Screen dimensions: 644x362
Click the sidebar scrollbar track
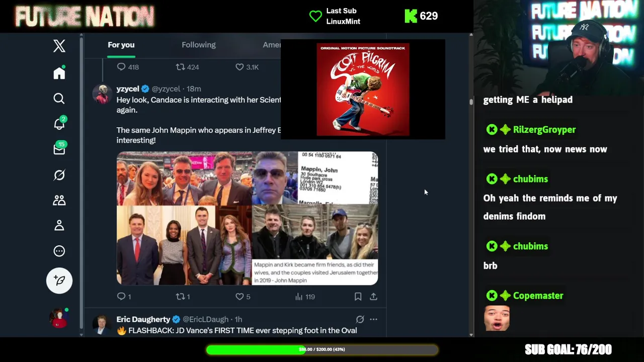81,184
